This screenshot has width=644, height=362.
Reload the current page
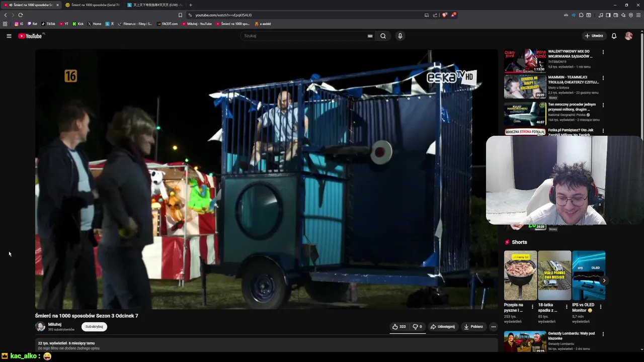(21, 15)
